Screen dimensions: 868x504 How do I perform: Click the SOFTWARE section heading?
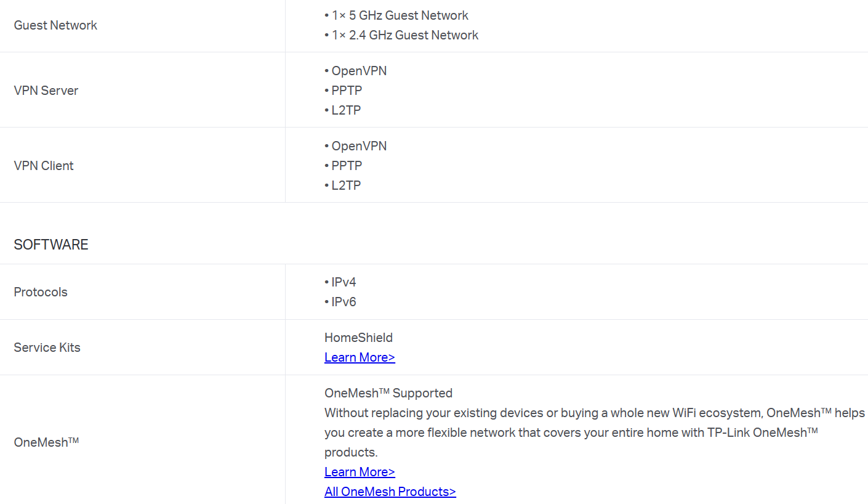[x=51, y=245]
